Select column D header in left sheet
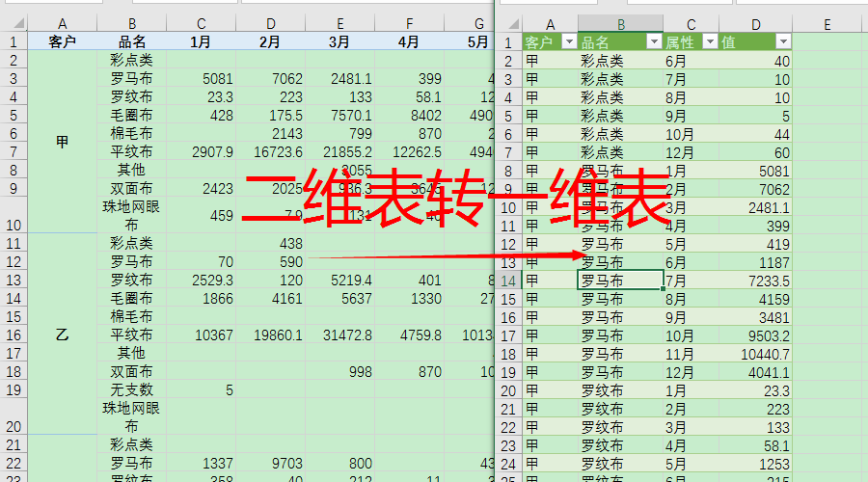The height and width of the screenshot is (482, 868). [270, 24]
